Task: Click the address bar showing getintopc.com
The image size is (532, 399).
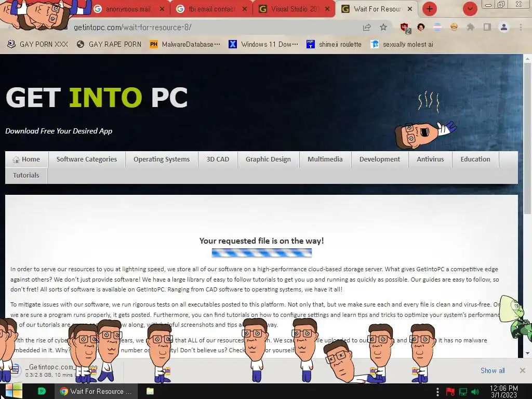Action: point(217,28)
